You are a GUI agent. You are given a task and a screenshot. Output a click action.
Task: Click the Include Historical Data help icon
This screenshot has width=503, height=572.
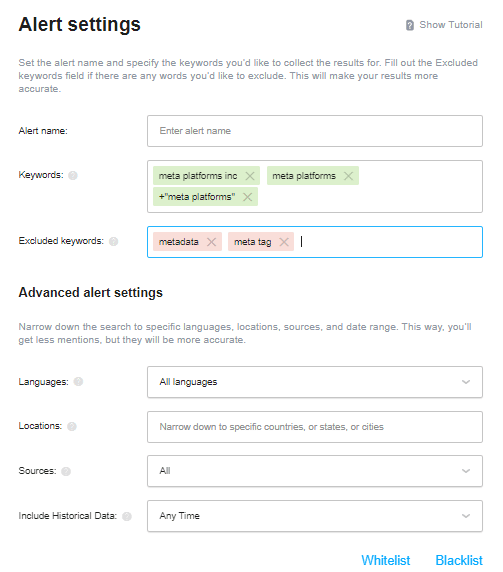coord(127,516)
